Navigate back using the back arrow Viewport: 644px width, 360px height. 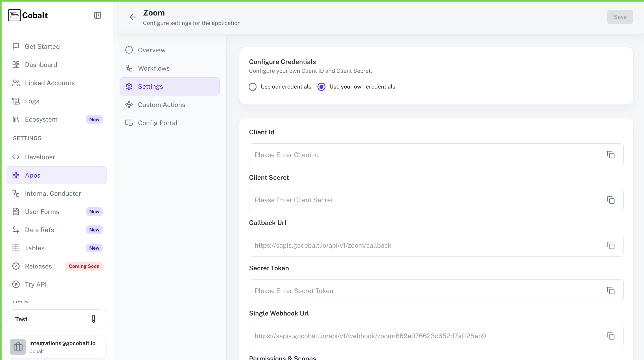click(133, 17)
